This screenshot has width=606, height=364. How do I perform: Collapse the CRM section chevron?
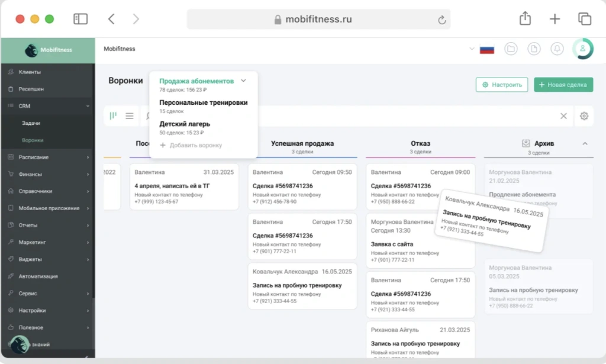tap(89, 105)
